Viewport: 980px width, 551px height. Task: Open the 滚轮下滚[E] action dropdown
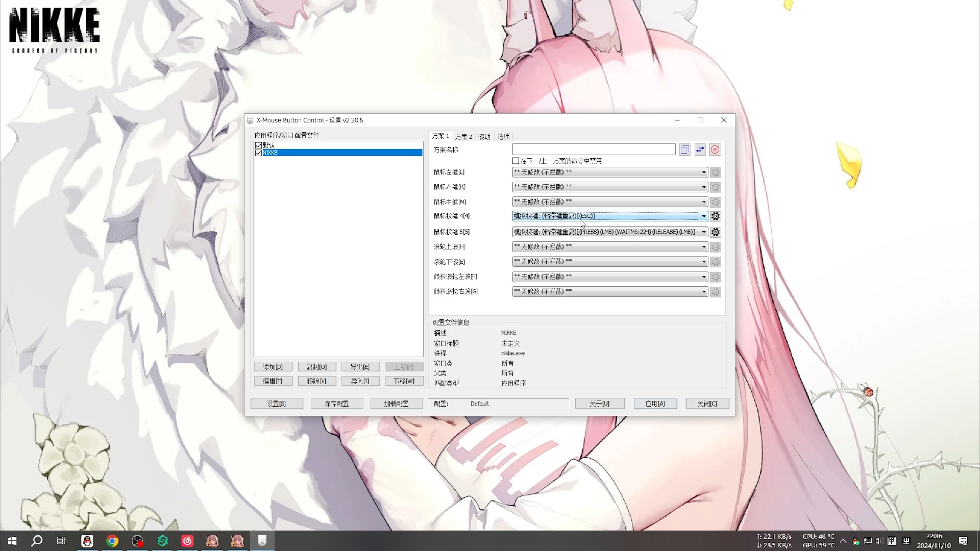click(610, 262)
